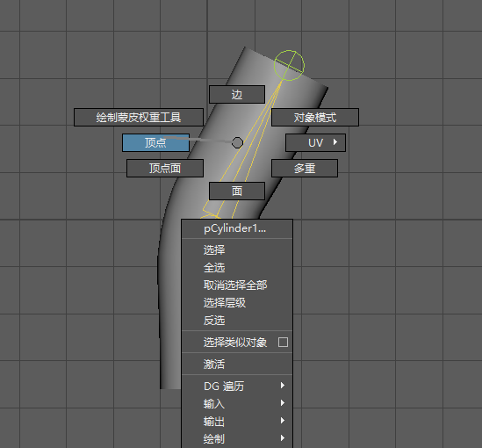Choose 取消选择全部 menu entry
This screenshot has height=448, width=482.
point(237,285)
